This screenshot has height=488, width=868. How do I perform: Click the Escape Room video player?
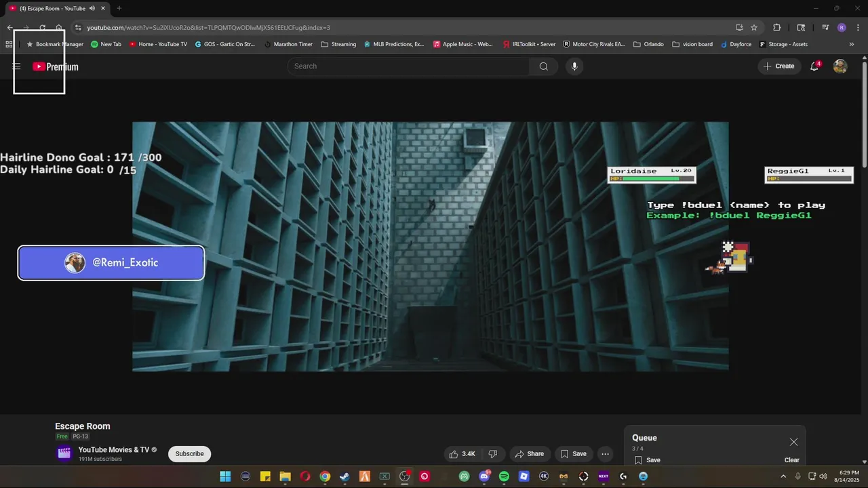[x=431, y=247]
